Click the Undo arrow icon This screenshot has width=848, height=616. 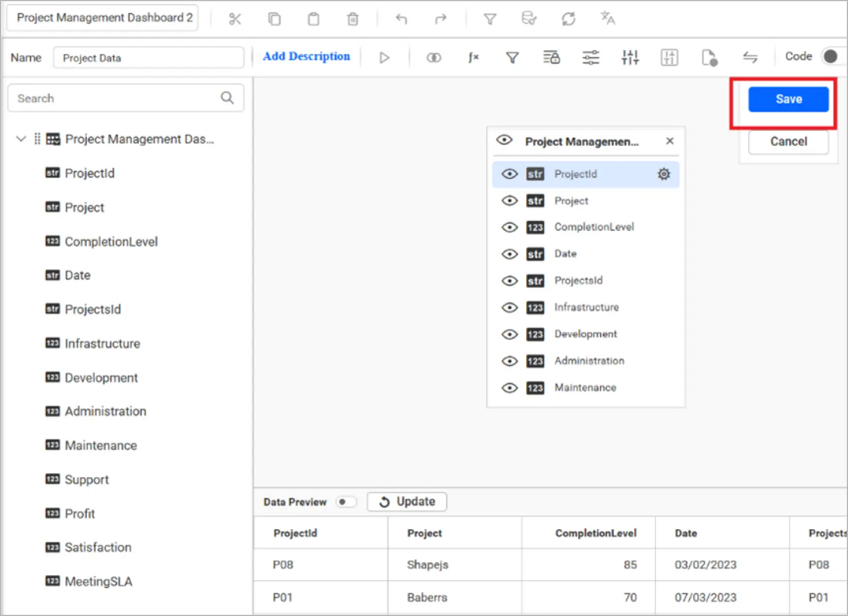pyautogui.click(x=401, y=19)
